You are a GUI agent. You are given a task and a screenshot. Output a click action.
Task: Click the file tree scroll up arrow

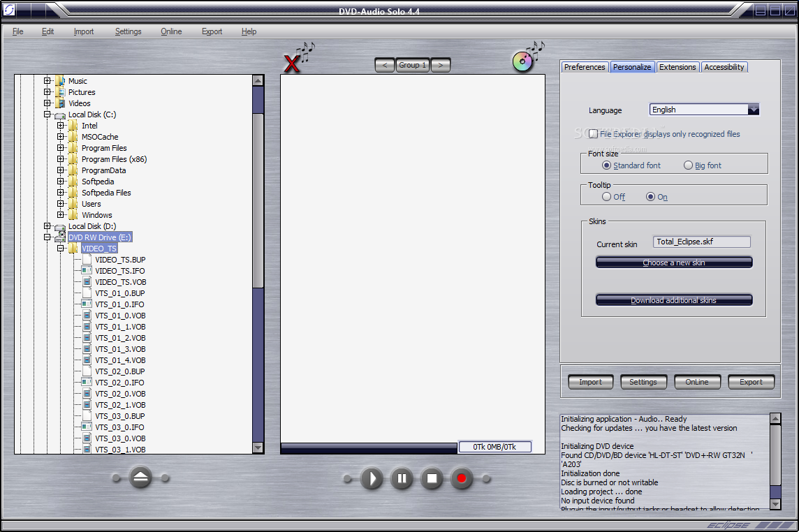tap(258, 80)
